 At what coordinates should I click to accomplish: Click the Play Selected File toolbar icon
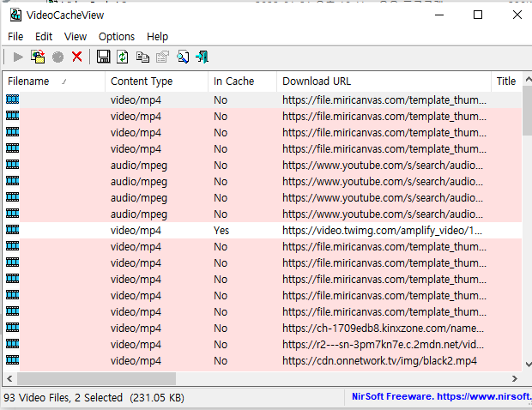18,57
